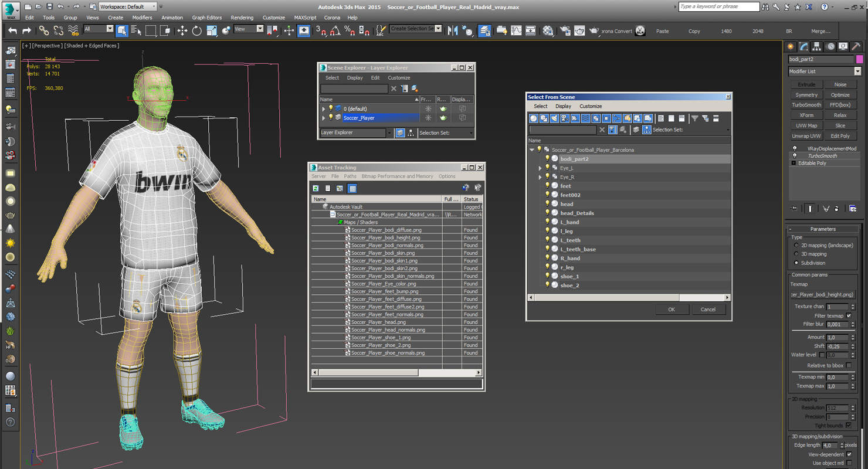Select the Subdivision type radio button
The height and width of the screenshot is (469, 868).
(796, 263)
